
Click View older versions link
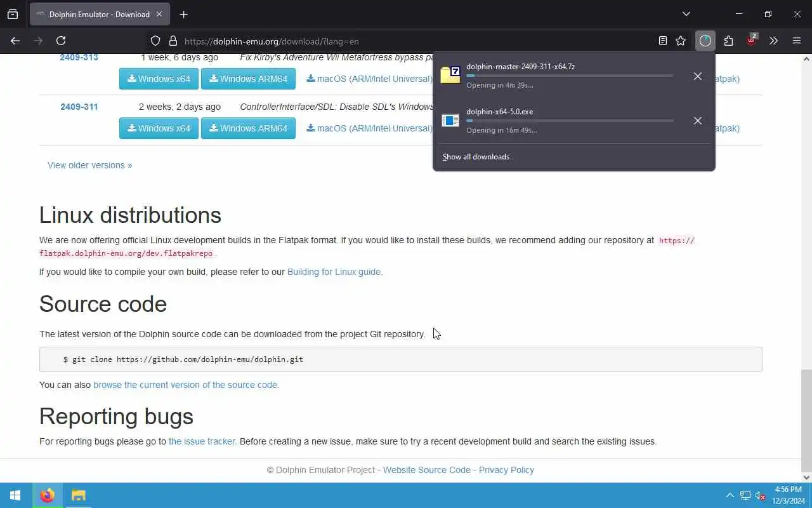(x=89, y=165)
